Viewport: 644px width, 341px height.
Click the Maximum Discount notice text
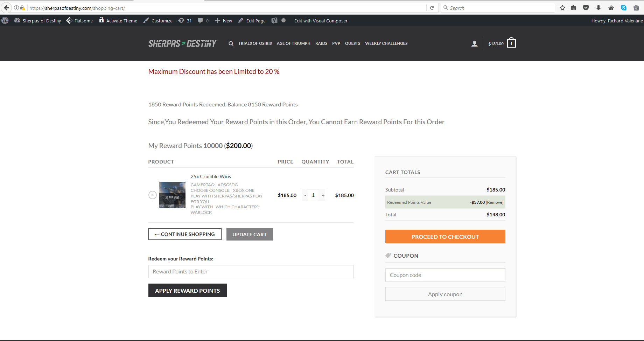214,71
